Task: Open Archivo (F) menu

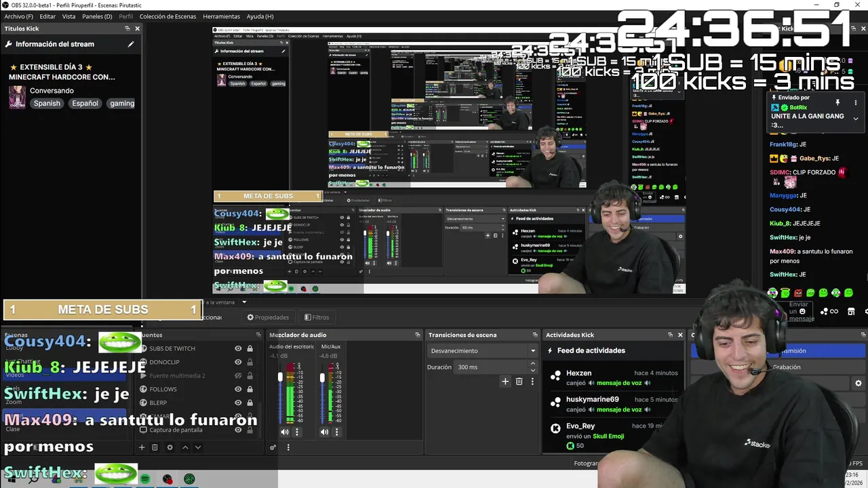Action: coord(18,16)
